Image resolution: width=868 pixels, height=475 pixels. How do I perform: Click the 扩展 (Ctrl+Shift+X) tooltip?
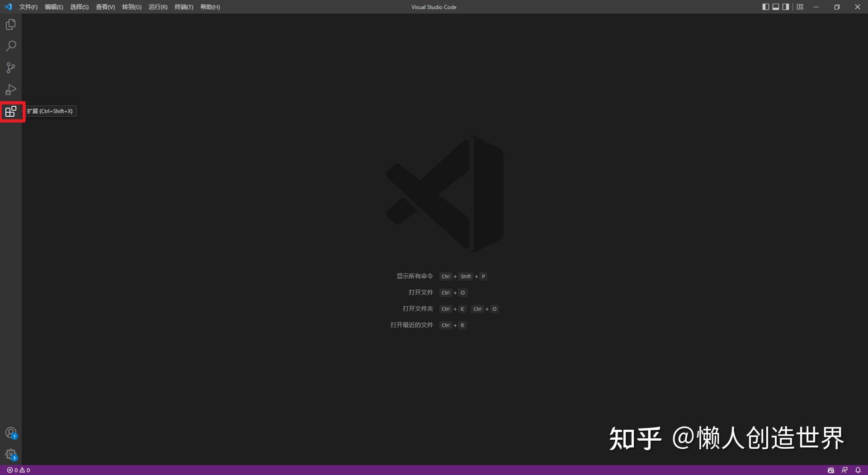tap(50, 111)
